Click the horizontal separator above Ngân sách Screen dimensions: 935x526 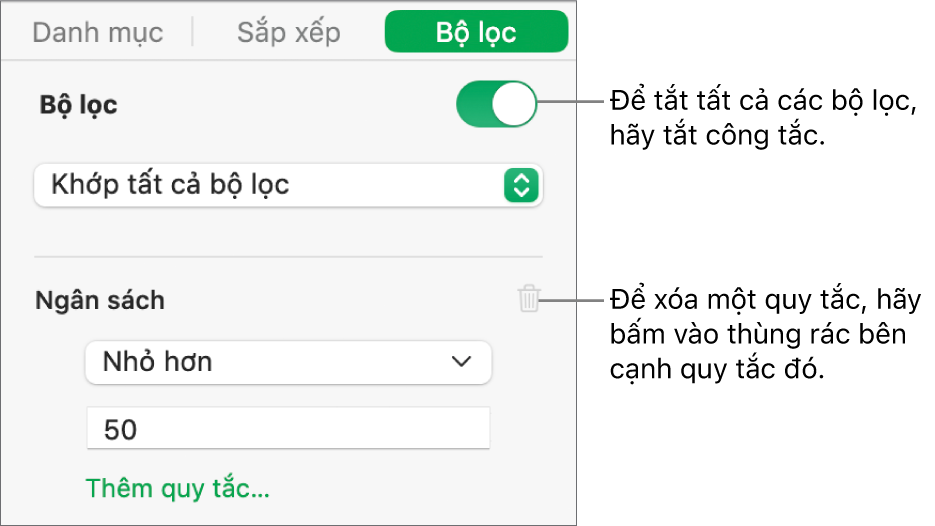pos(288,257)
